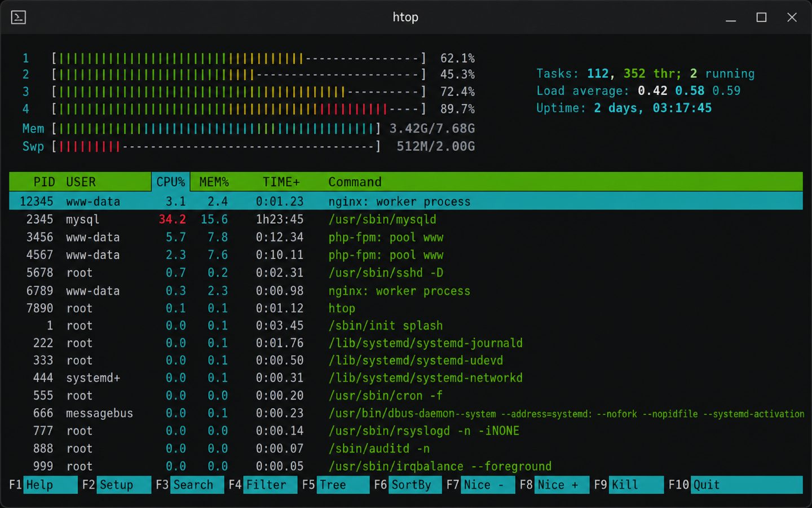This screenshot has height=508, width=812.
Task: Sort by the MEM% column header
Action: tap(214, 182)
